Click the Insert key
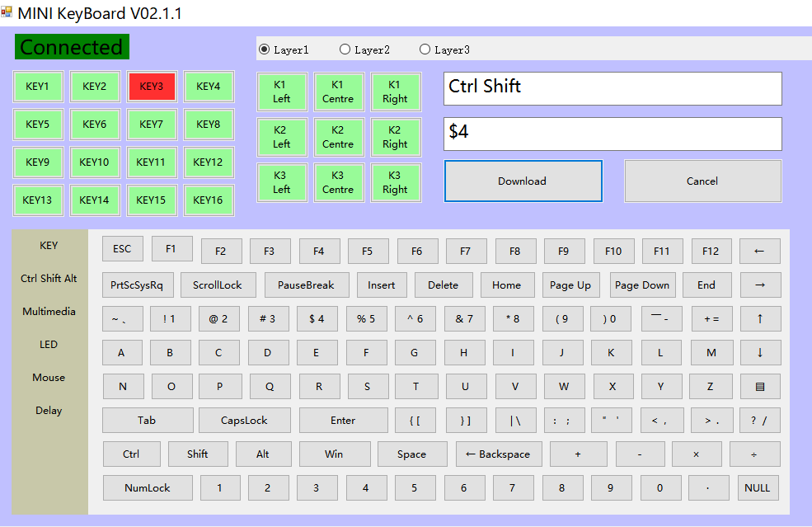The height and width of the screenshot is (527, 812). pyautogui.click(x=382, y=285)
